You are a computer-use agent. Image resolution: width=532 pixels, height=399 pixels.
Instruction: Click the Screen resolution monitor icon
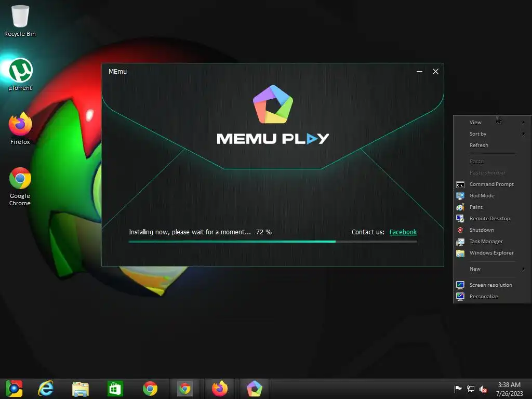point(460,285)
